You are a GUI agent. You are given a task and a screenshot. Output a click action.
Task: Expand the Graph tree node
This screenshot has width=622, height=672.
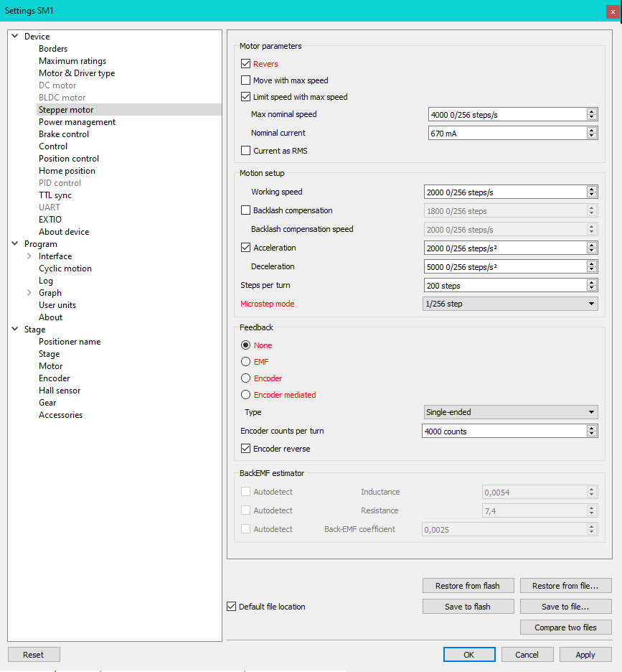pyautogui.click(x=29, y=293)
